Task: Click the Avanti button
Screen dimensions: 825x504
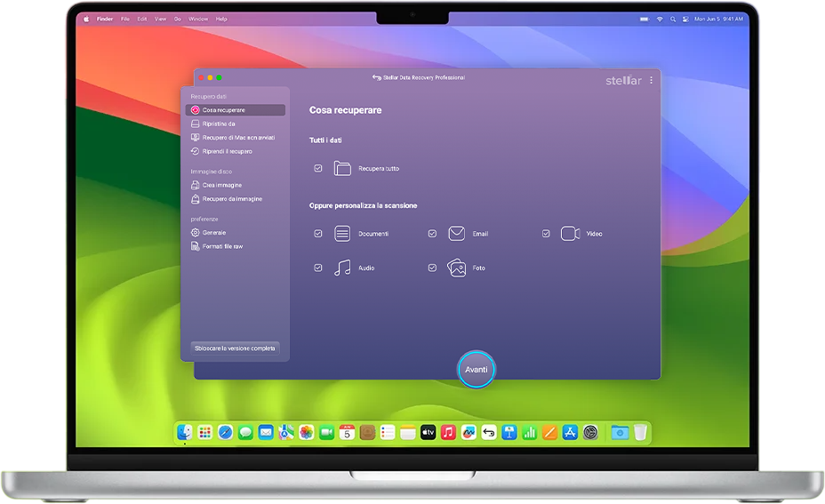Action: pos(477,369)
